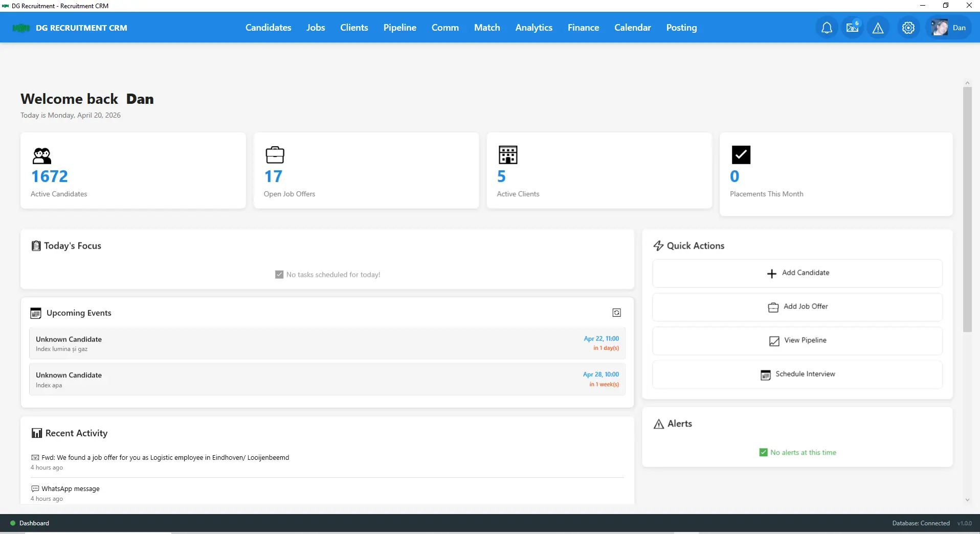Image resolution: width=980 pixels, height=534 pixels.
Task: Click the Active Clients building icon
Action: (508, 155)
